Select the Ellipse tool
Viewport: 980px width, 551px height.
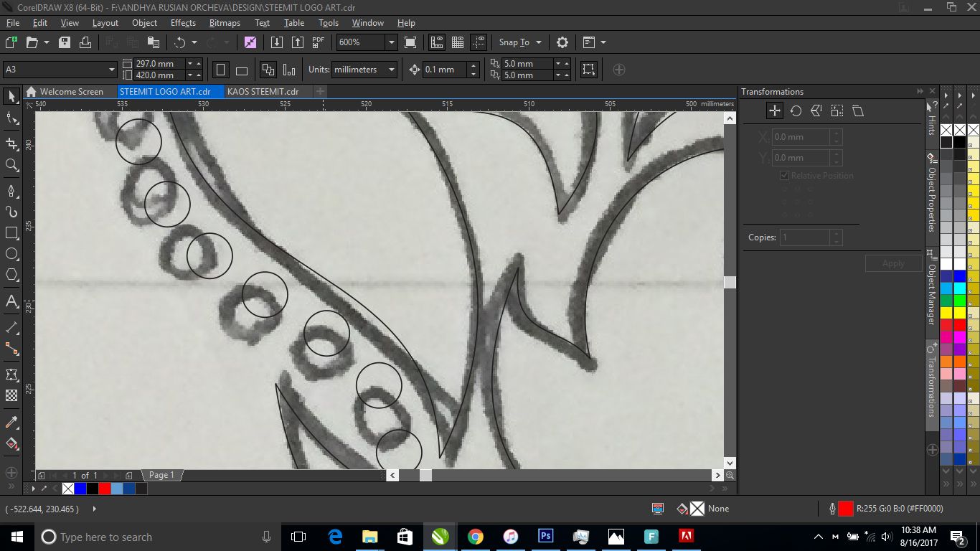11,253
